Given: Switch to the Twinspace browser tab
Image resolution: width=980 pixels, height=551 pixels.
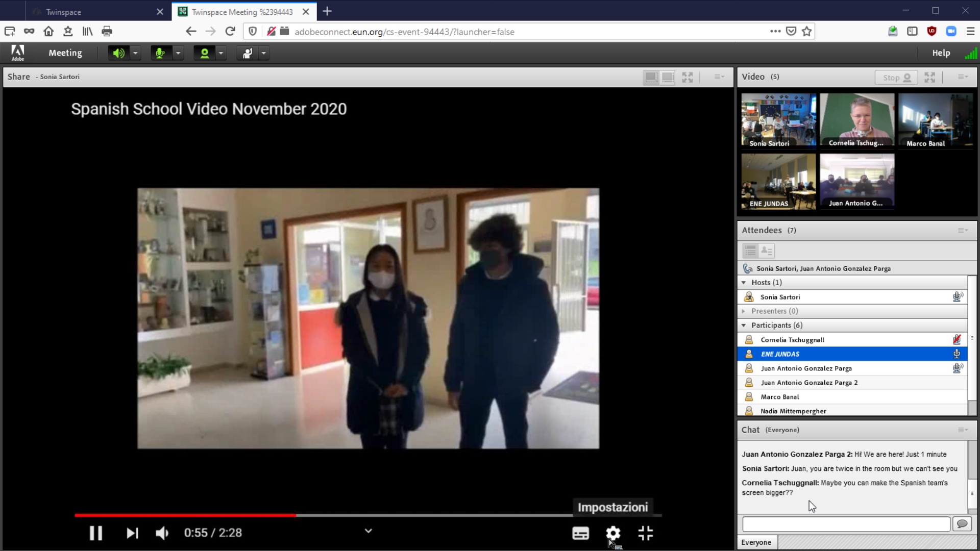Looking at the screenshot, I should [64, 12].
